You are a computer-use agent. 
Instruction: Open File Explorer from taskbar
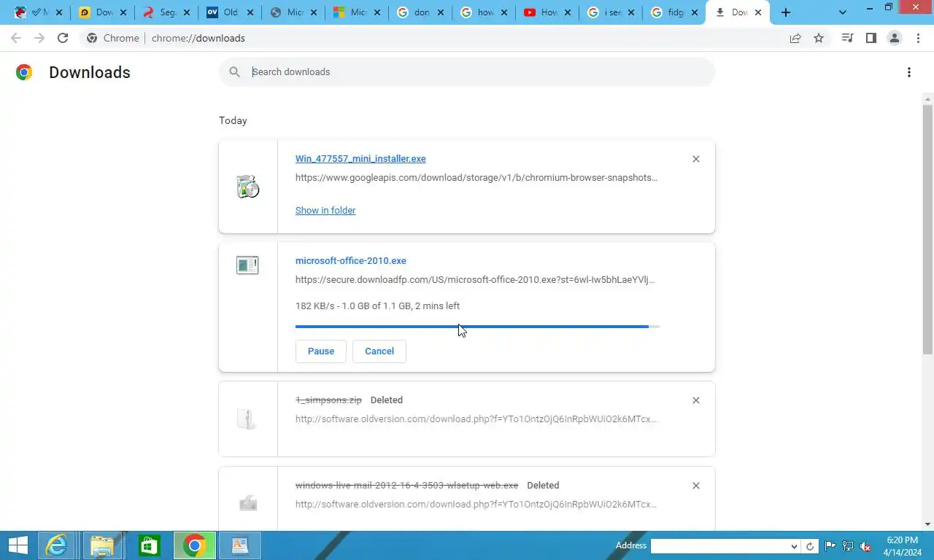(x=102, y=545)
